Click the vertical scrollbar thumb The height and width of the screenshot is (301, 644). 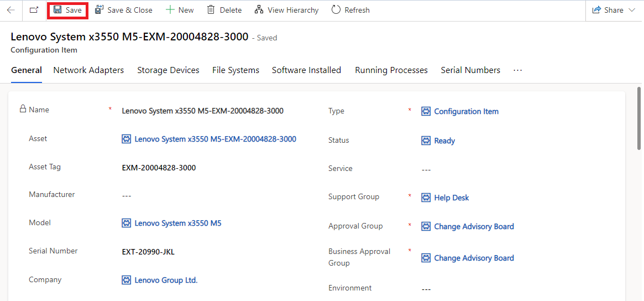point(639,118)
